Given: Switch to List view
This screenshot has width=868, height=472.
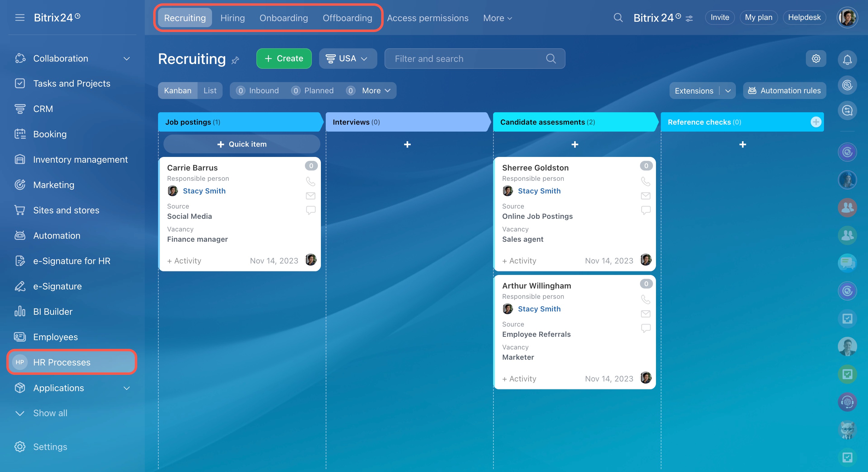Looking at the screenshot, I should click(210, 91).
